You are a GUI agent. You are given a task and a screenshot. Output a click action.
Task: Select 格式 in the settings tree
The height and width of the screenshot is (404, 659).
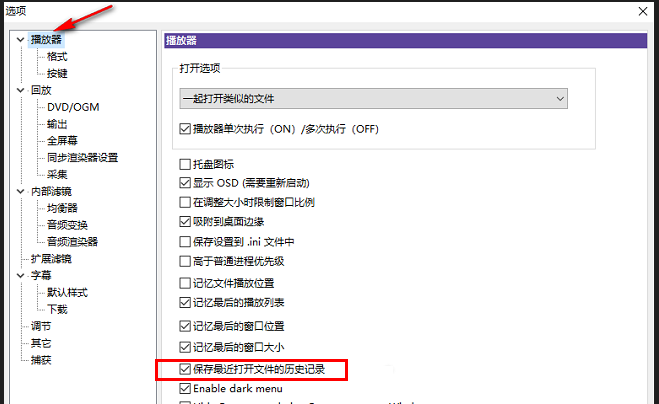click(57, 57)
